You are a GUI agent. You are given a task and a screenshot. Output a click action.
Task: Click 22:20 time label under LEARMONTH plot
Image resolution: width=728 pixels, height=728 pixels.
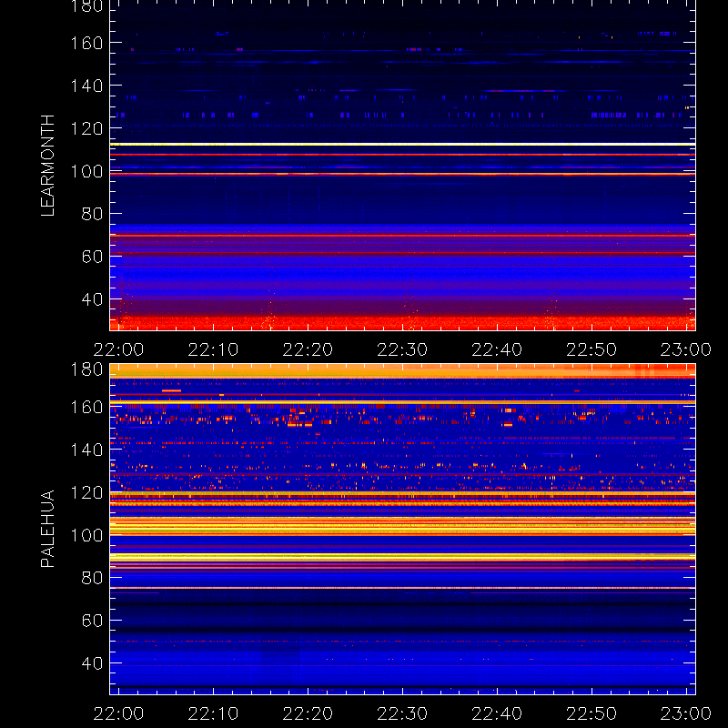pos(308,349)
